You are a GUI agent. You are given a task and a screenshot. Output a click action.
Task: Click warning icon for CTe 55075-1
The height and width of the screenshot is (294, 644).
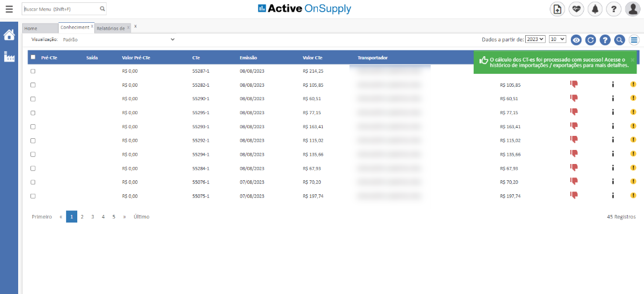click(x=633, y=196)
